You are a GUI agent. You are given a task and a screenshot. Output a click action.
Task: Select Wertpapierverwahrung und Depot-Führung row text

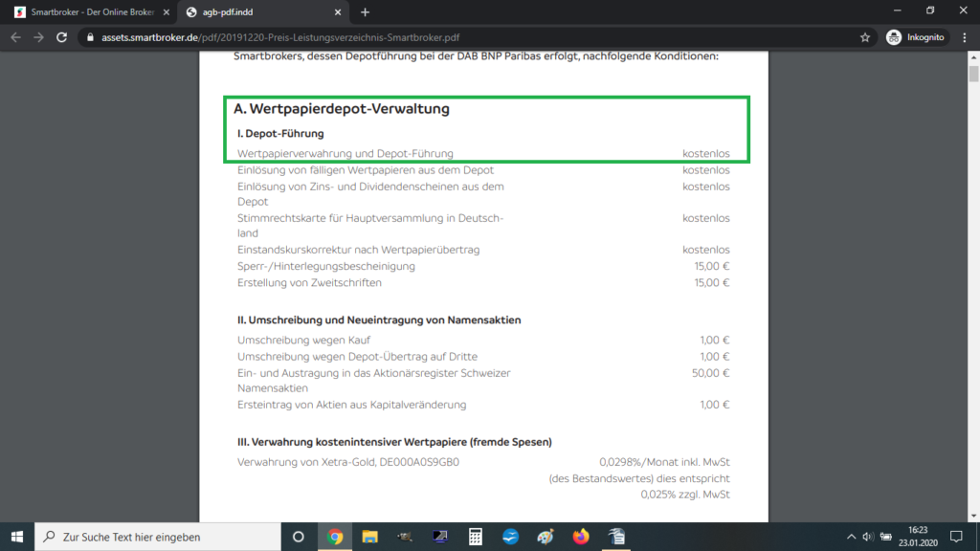tap(345, 154)
